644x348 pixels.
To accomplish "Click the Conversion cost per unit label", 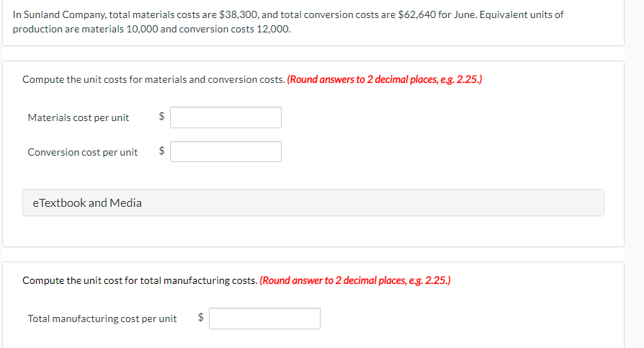I will pos(83,153).
